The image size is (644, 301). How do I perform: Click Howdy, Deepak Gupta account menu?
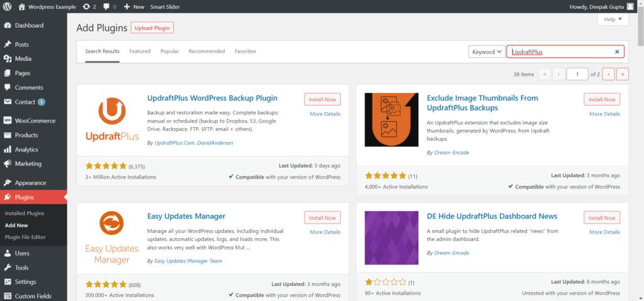tap(602, 6)
